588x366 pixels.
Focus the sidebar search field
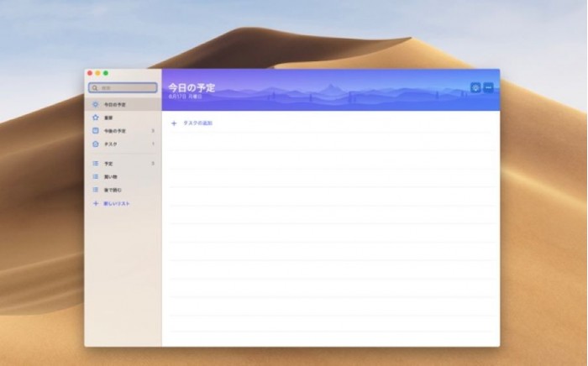coord(126,87)
